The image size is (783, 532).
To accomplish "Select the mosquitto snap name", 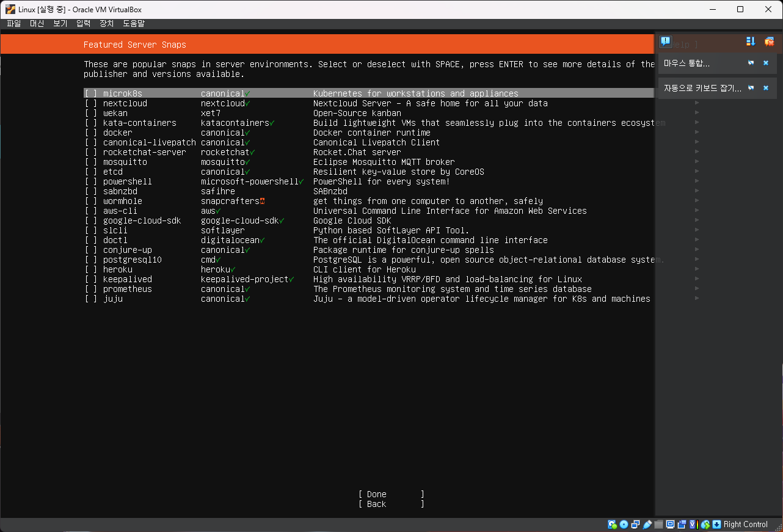I will pyautogui.click(x=125, y=162).
